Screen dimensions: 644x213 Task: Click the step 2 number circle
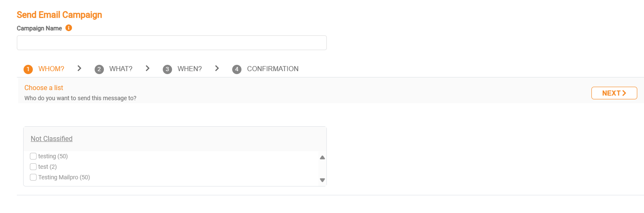click(x=99, y=69)
